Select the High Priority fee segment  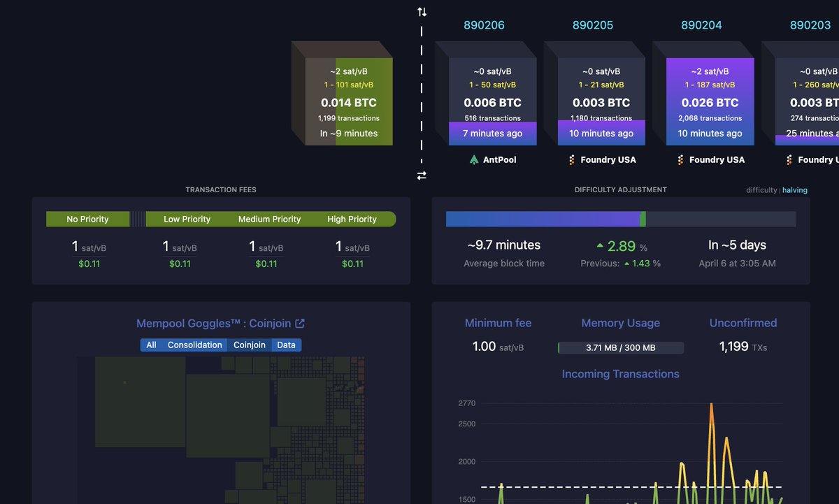[352, 219]
